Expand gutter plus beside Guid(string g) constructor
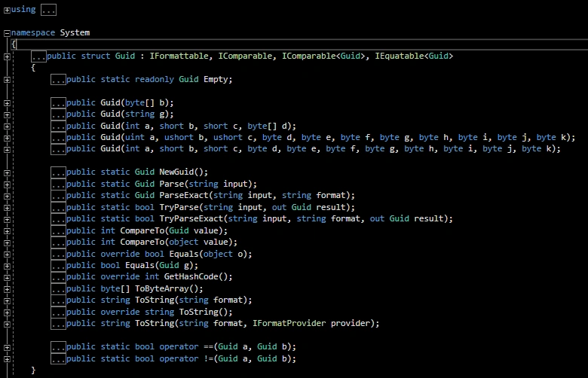This screenshot has height=378, width=588. point(7,114)
